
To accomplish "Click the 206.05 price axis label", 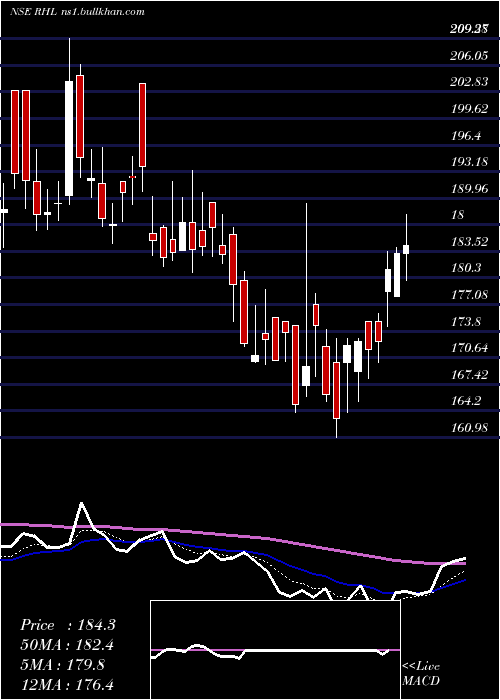I will pyautogui.click(x=469, y=56).
